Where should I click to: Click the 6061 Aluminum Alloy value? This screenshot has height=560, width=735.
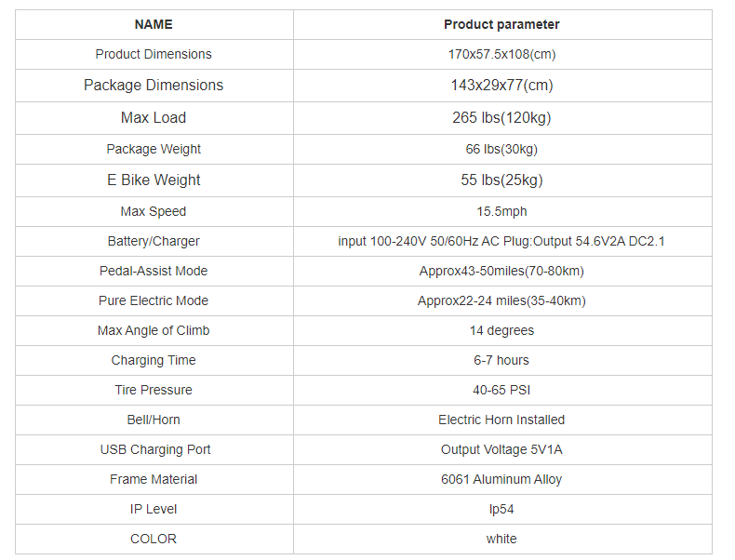coord(501,479)
